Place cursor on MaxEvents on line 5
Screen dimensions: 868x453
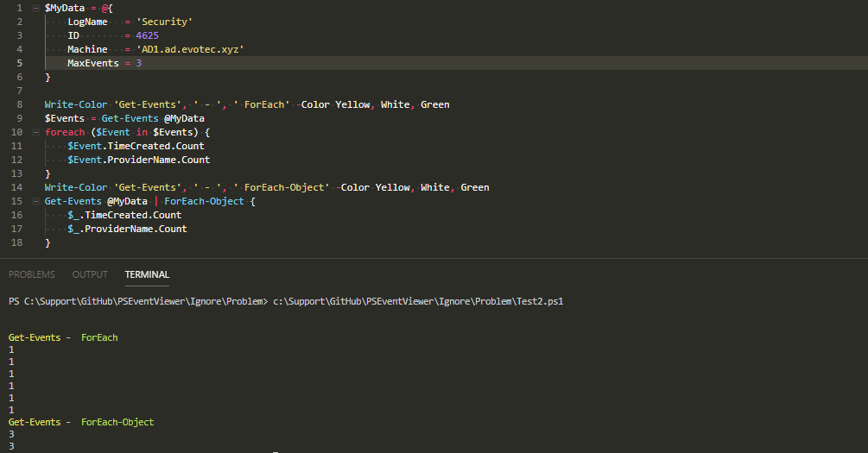(94, 63)
